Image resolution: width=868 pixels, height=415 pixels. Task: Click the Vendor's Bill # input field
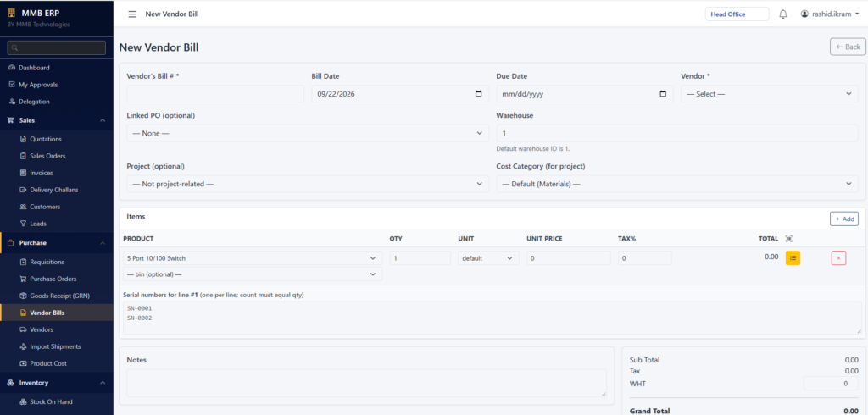(x=215, y=94)
